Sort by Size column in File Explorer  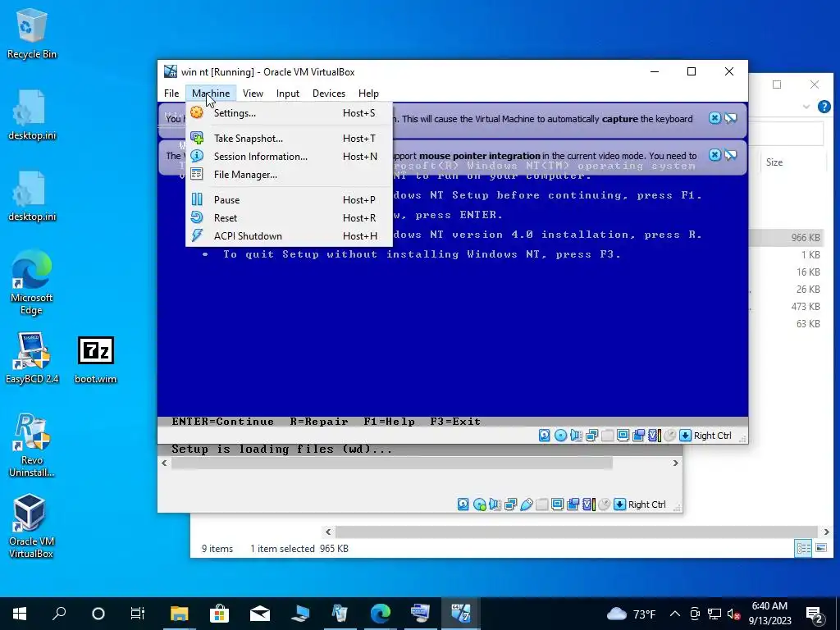pos(774,162)
